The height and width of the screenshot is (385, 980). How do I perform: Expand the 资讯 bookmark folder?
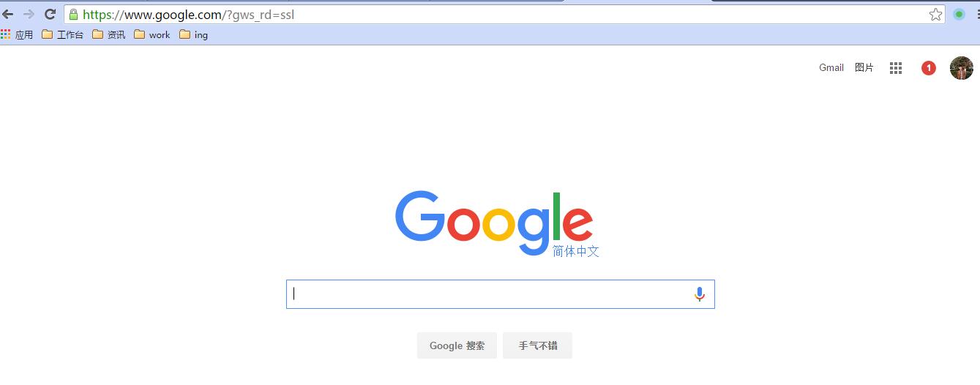click(x=109, y=34)
